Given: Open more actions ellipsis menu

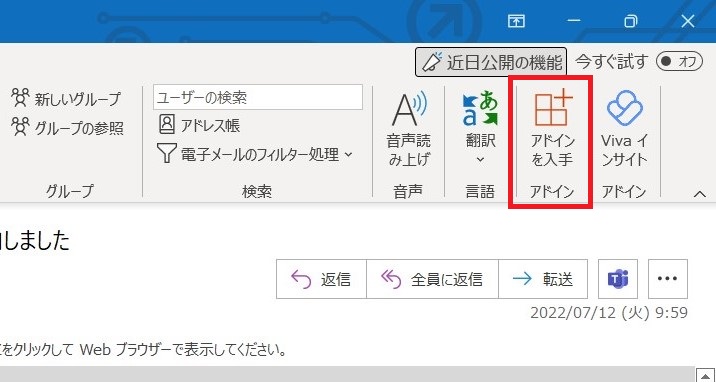Looking at the screenshot, I should tap(668, 279).
